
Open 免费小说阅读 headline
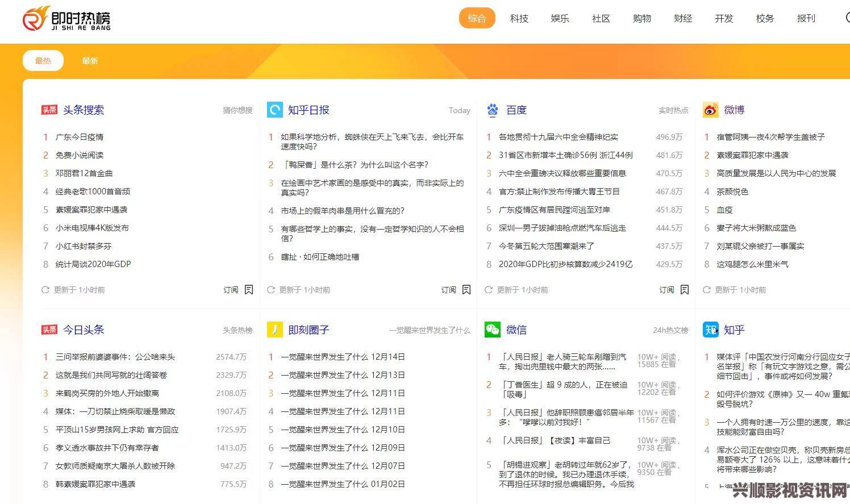pyautogui.click(x=80, y=155)
